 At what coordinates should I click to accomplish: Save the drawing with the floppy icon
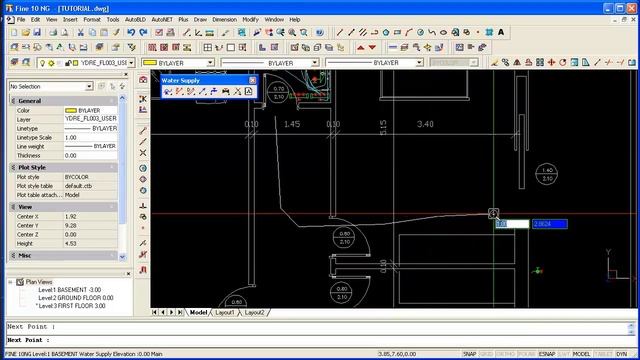(37, 33)
